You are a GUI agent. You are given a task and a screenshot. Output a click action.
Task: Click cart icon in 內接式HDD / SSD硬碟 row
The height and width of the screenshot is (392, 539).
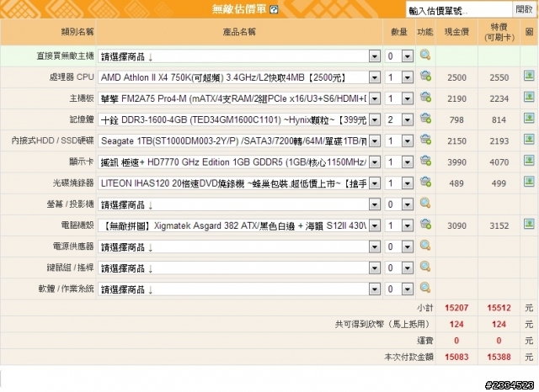[x=425, y=140]
